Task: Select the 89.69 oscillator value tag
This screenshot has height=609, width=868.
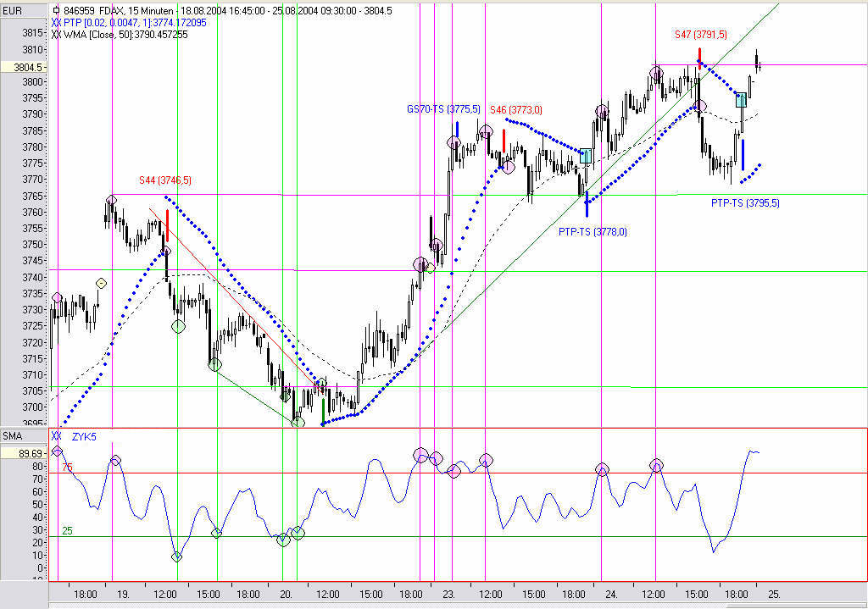Action: point(23,453)
